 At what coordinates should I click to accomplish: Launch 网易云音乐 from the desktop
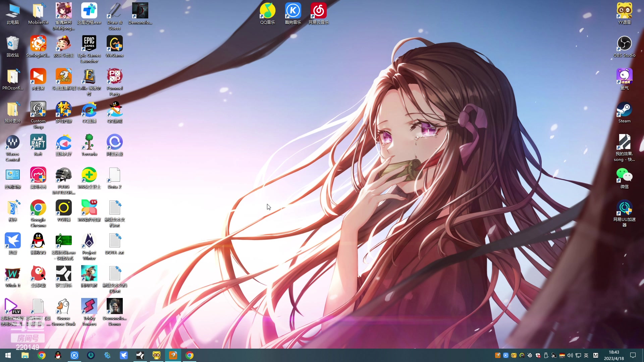(x=319, y=14)
